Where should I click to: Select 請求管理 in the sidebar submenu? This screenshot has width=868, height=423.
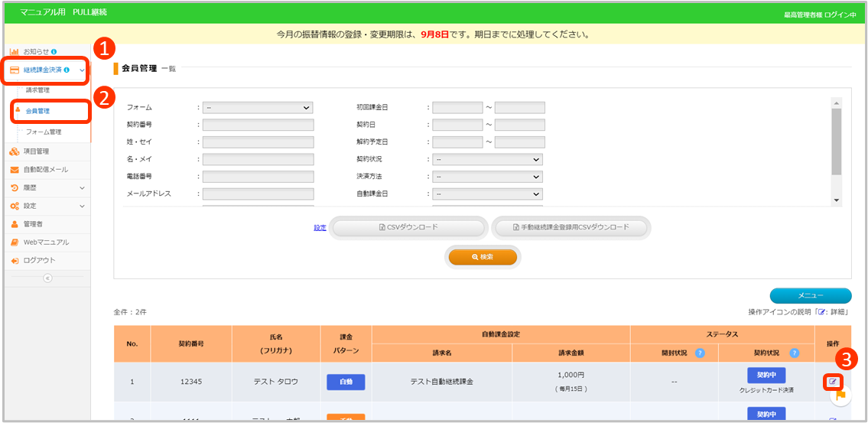pyautogui.click(x=37, y=90)
